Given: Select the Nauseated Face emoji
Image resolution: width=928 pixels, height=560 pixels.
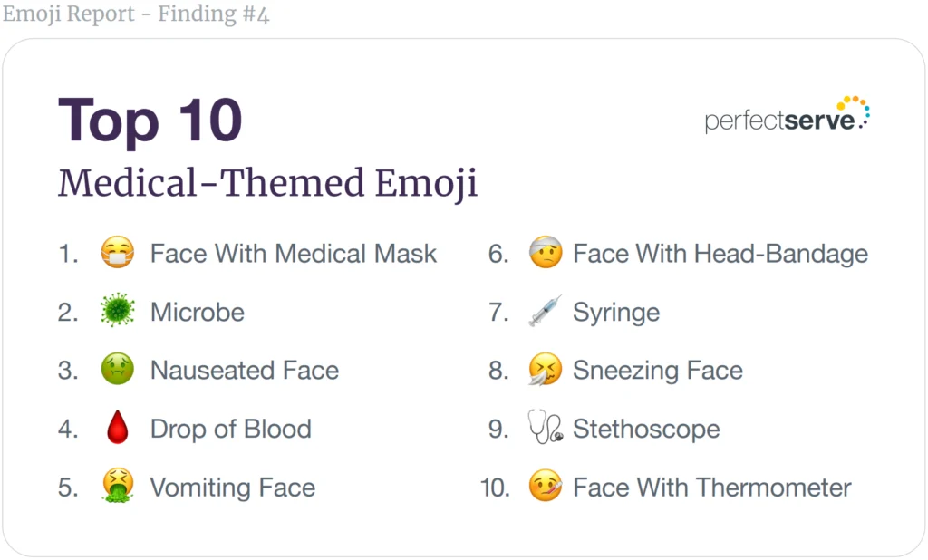Looking at the screenshot, I should point(118,371).
